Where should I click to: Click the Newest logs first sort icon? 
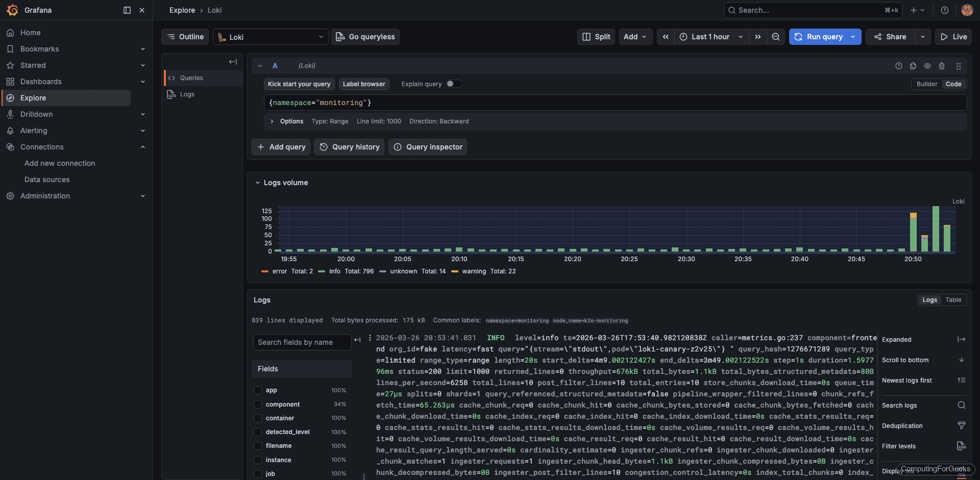point(962,380)
